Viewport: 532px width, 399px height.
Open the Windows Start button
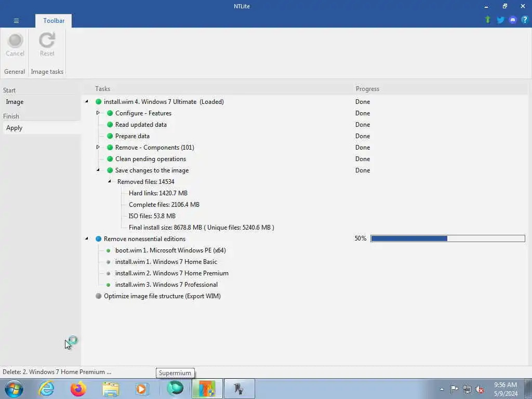(x=14, y=389)
